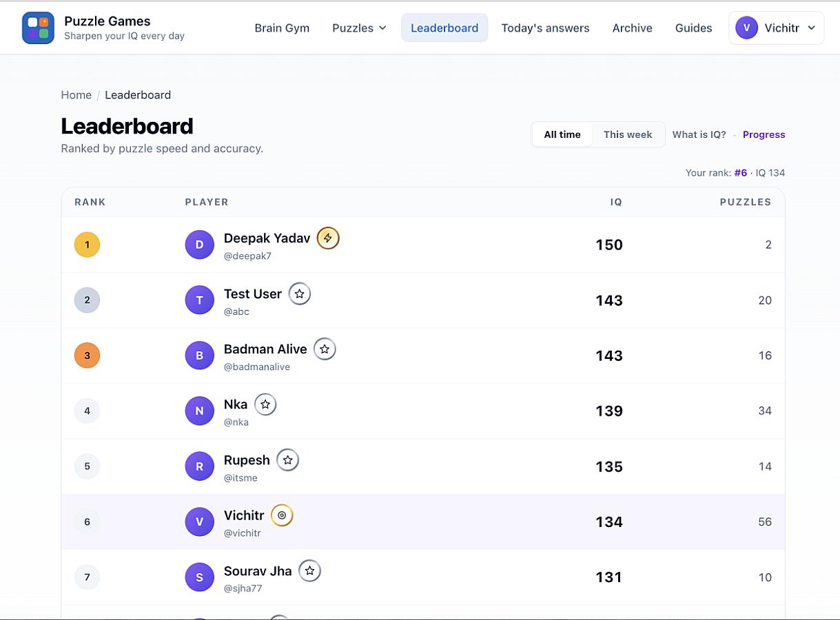840x620 pixels.
Task: Click the Puzzle Games logo icon
Action: [38, 28]
